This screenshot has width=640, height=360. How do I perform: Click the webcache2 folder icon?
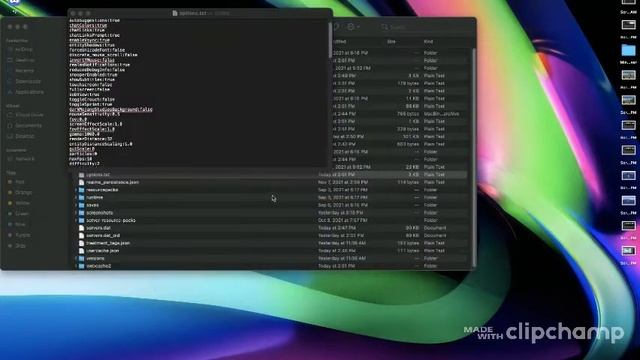click(x=82, y=266)
